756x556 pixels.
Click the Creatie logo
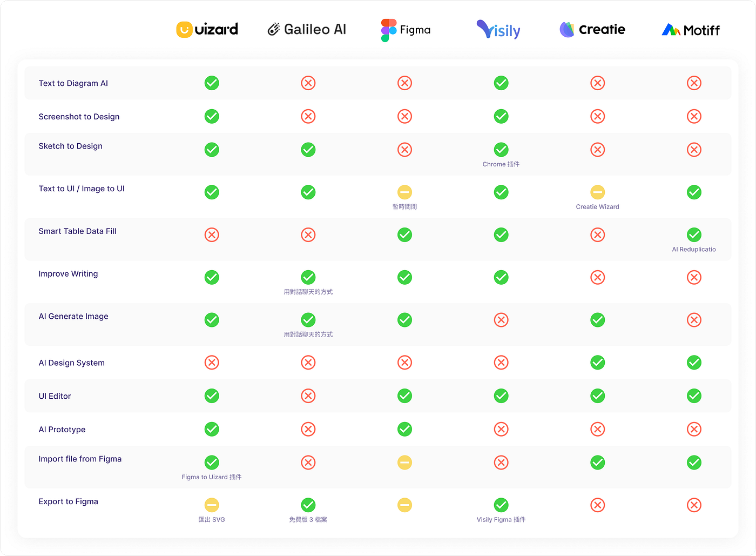[592, 30]
